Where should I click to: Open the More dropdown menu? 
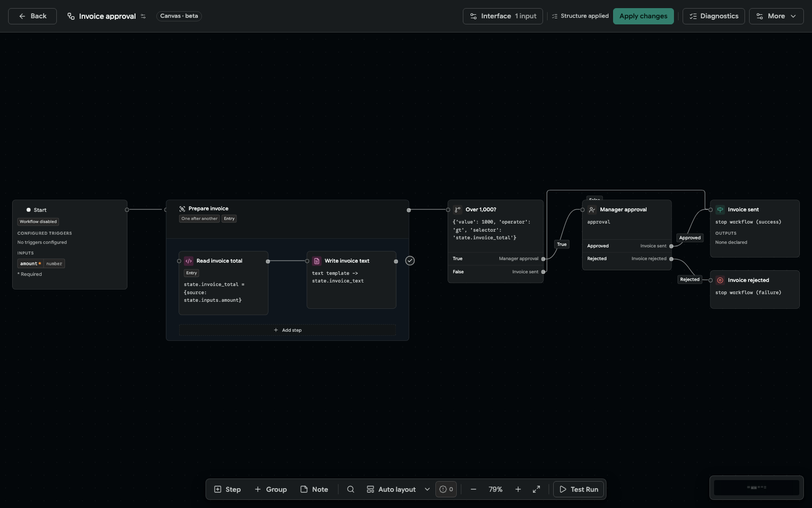click(x=776, y=16)
